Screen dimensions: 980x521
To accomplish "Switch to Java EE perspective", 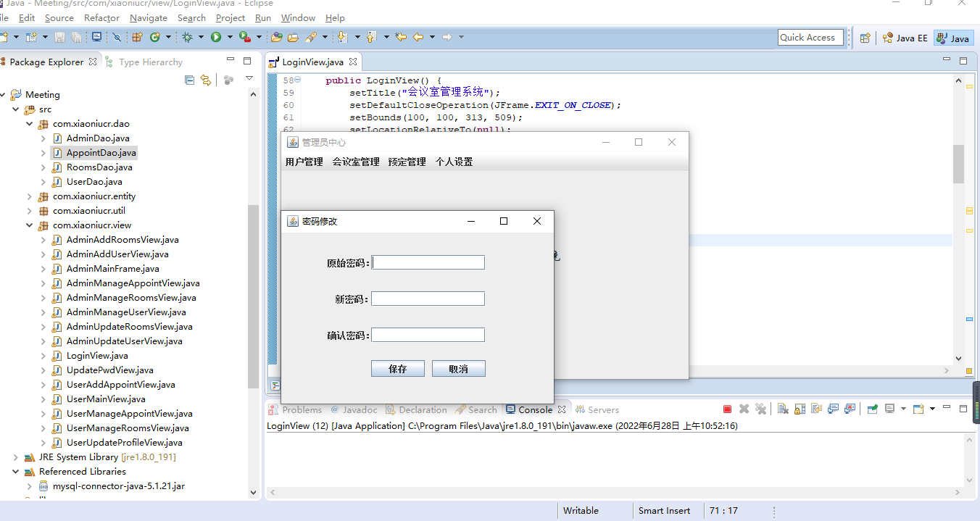I will [905, 38].
